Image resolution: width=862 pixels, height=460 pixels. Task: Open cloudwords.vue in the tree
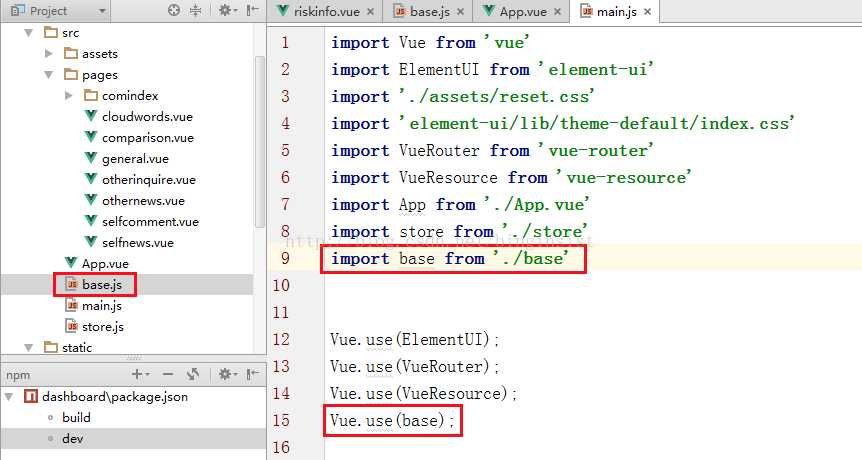pos(147,117)
